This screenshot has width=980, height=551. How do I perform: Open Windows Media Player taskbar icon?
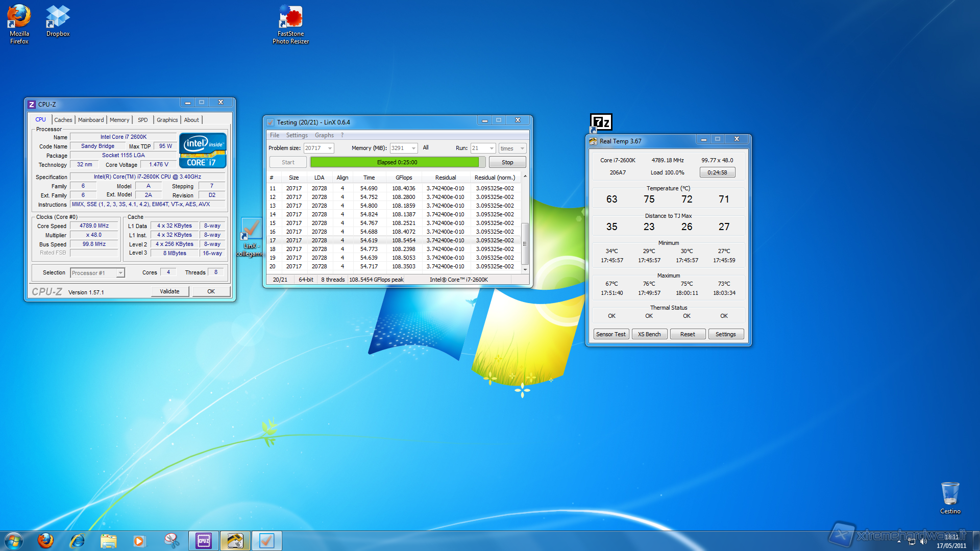tap(139, 541)
